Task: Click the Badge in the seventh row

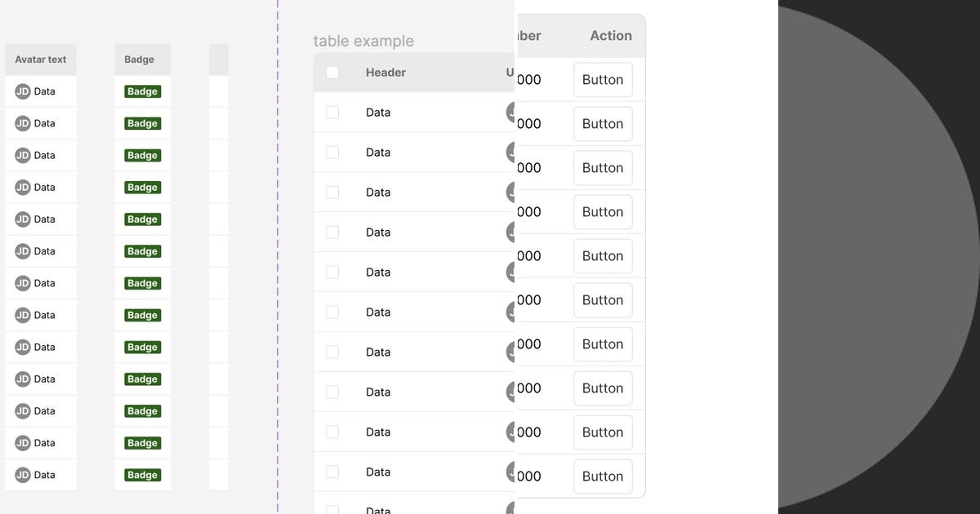Action: (x=142, y=282)
